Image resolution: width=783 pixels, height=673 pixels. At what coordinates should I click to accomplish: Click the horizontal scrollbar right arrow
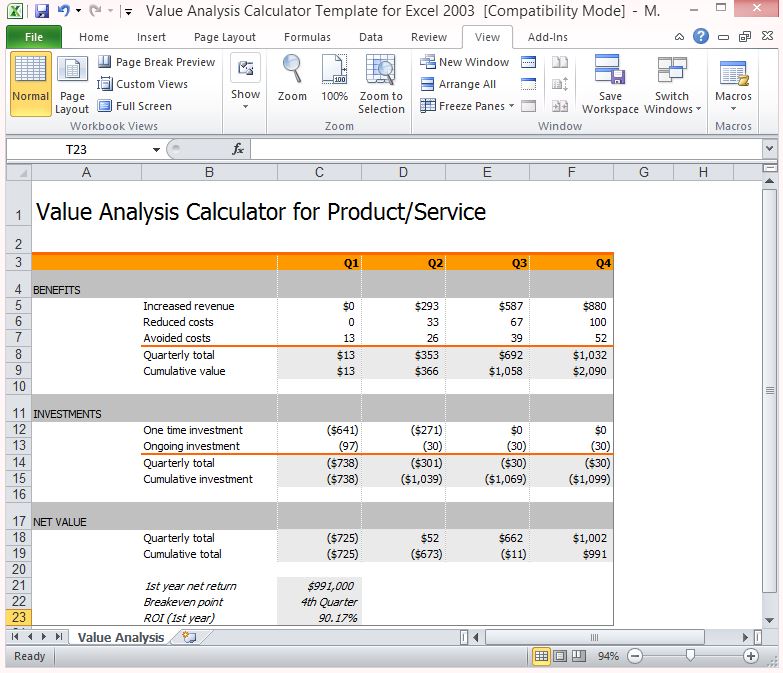tap(746, 637)
